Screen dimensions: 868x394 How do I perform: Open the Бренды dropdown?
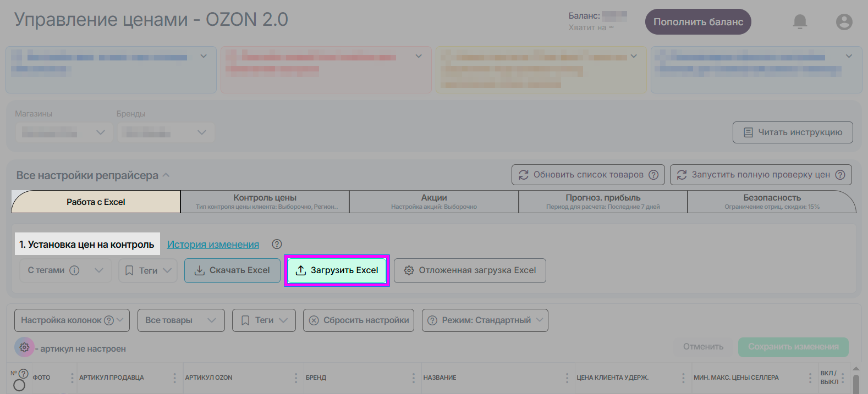point(166,132)
